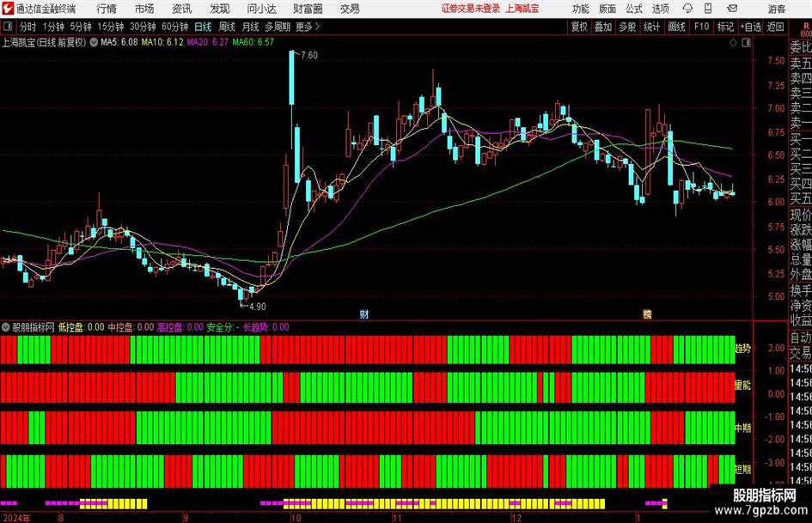
Task: Open the 功能 menu
Action: [x=581, y=9]
